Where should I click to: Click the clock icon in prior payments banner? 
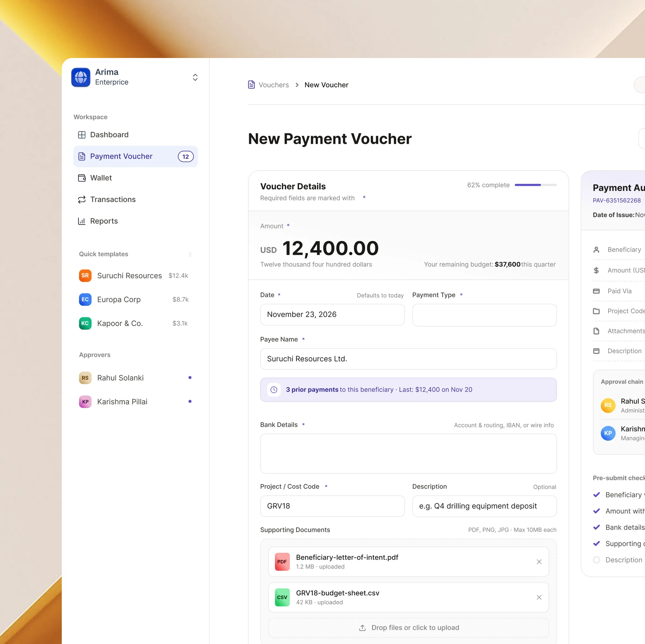click(274, 389)
